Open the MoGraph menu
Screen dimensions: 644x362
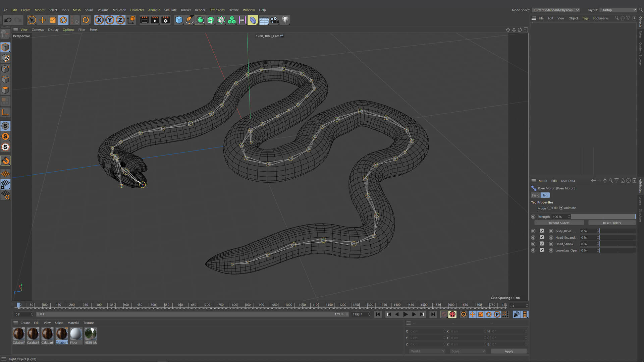pyautogui.click(x=119, y=10)
